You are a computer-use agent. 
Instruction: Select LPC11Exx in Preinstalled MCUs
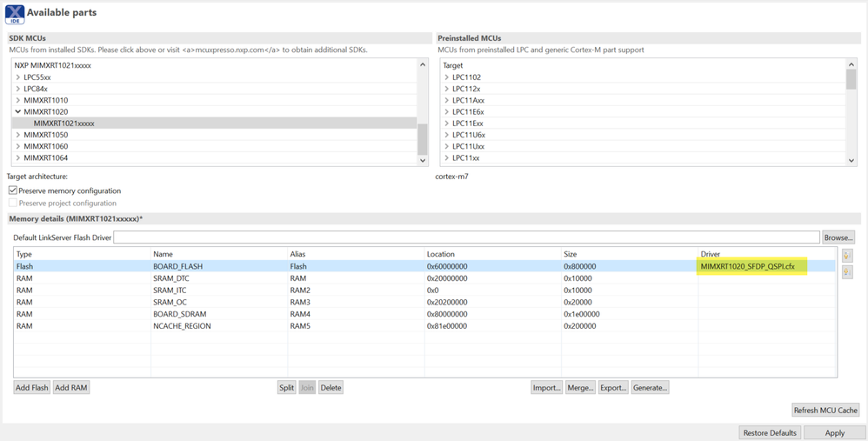(x=467, y=124)
